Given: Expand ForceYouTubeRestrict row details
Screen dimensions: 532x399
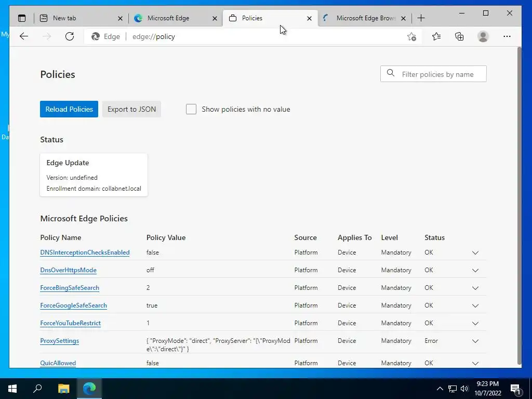Looking at the screenshot, I should pyautogui.click(x=475, y=323).
